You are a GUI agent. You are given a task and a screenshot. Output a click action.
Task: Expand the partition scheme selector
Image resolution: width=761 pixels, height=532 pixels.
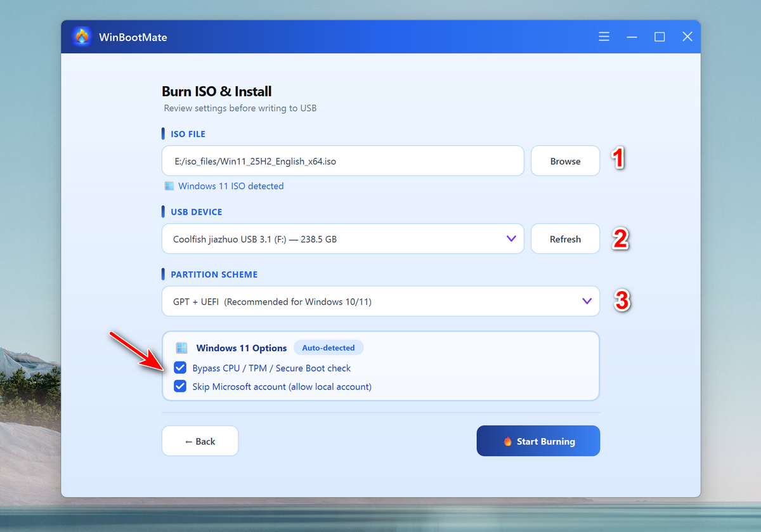point(380,301)
